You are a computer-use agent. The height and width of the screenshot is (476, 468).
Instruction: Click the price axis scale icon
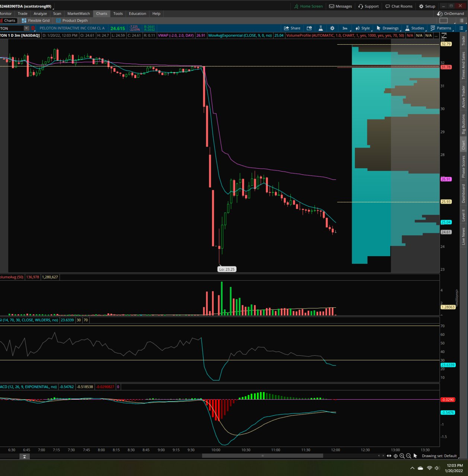[x=444, y=36]
